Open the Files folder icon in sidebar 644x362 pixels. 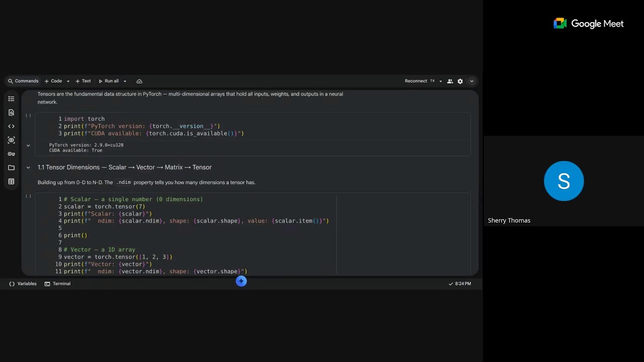[11, 168]
